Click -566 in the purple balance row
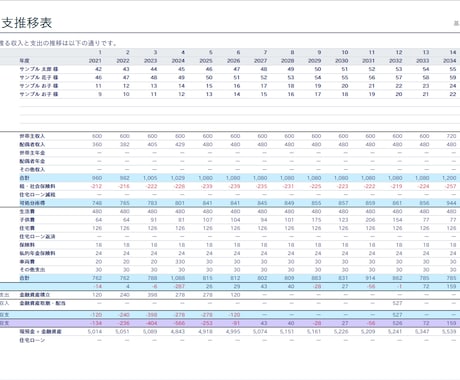Viewport: 460px width, 380px height. click(179, 323)
